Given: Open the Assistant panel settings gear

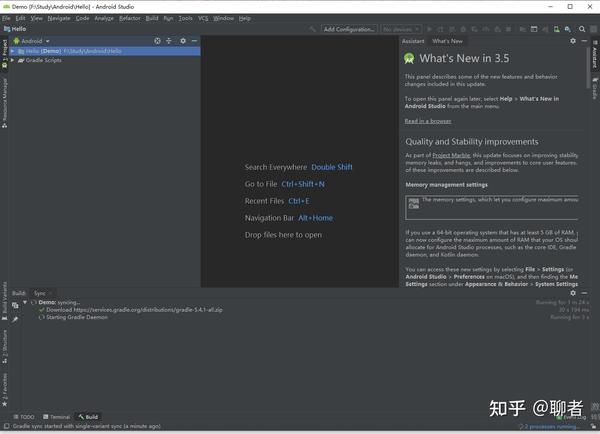Looking at the screenshot, I should pyautogui.click(x=573, y=41).
